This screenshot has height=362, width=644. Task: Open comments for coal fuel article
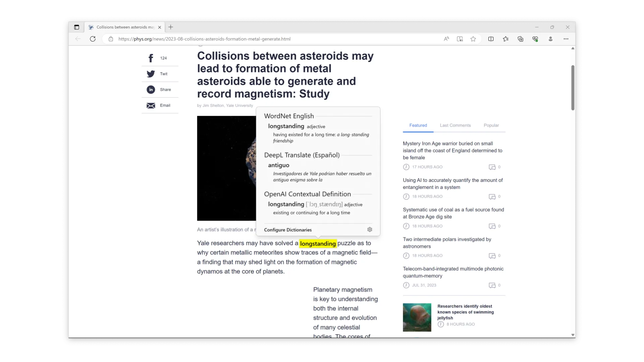click(x=494, y=226)
